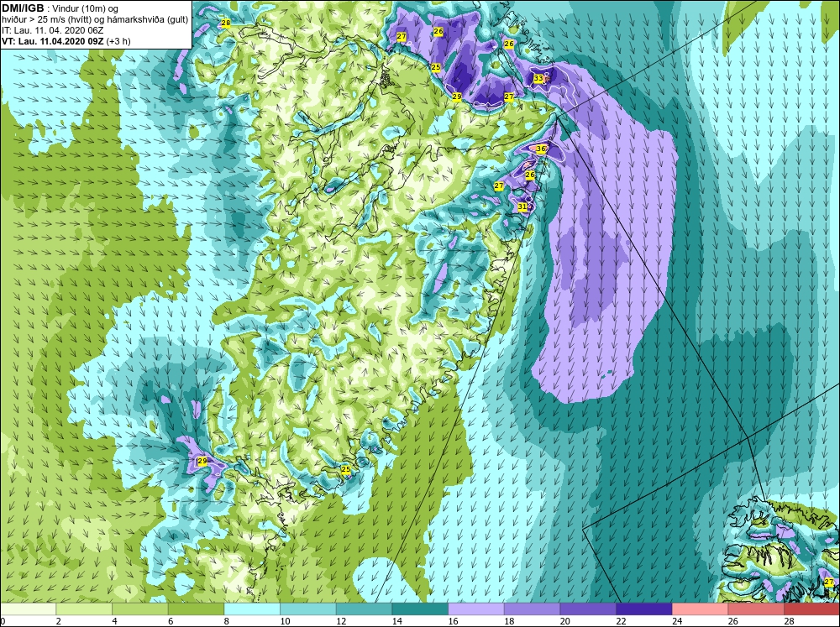Select gust label 25 on the north coast
The image size is (840, 627).
[435, 67]
